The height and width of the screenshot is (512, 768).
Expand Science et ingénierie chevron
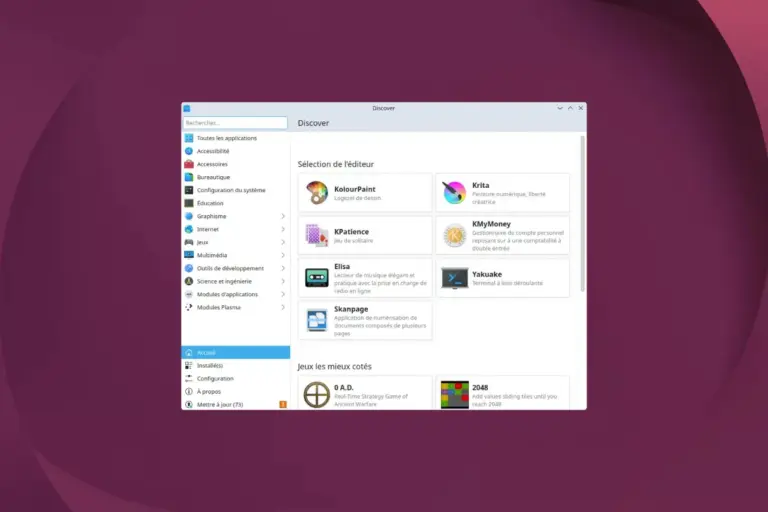pos(283,281)
